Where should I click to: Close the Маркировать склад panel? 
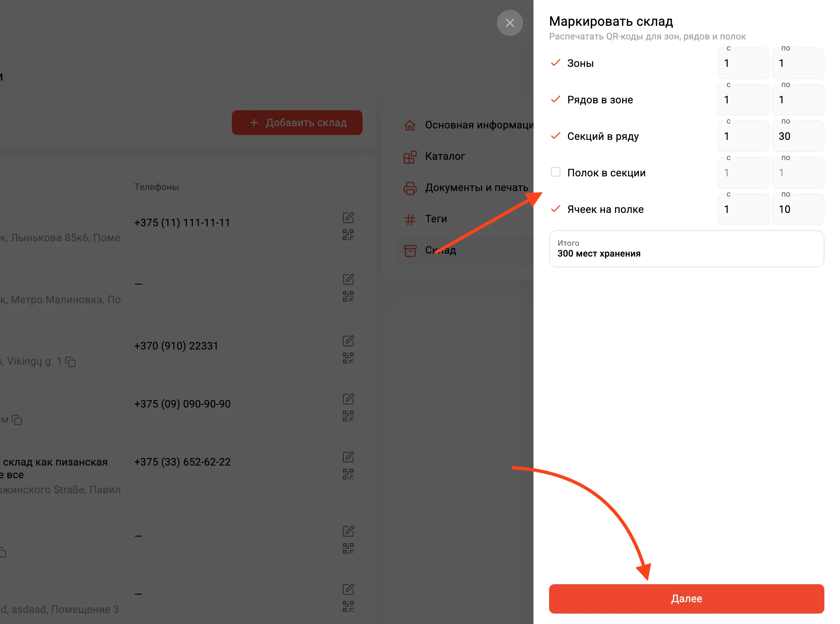(510, 23)
